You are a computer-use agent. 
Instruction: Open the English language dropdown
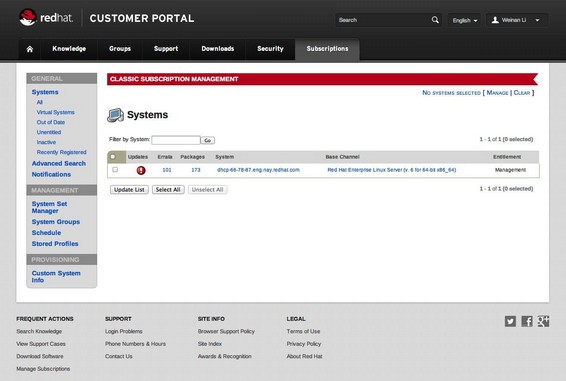coord(465,20)
